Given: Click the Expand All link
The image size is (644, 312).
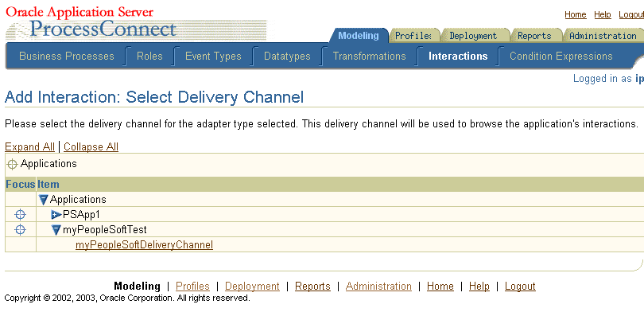Looking at the screenshot, I should click(x=29, y=146).
